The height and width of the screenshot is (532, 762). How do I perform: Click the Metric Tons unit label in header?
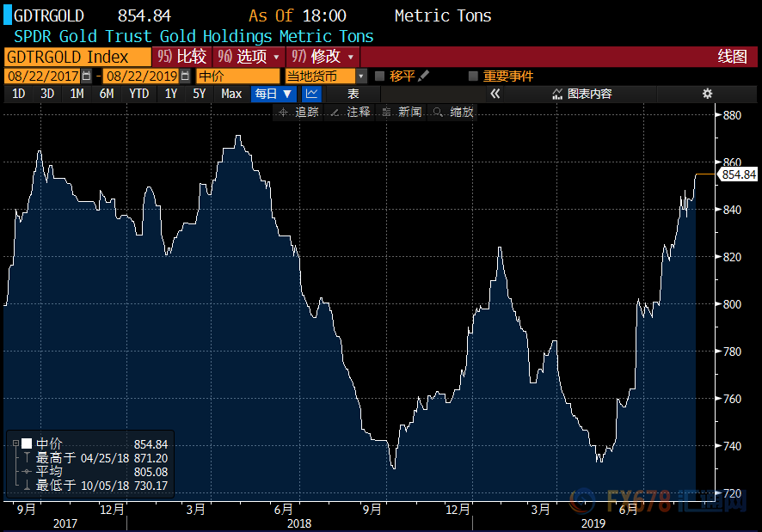pos(443,15)
